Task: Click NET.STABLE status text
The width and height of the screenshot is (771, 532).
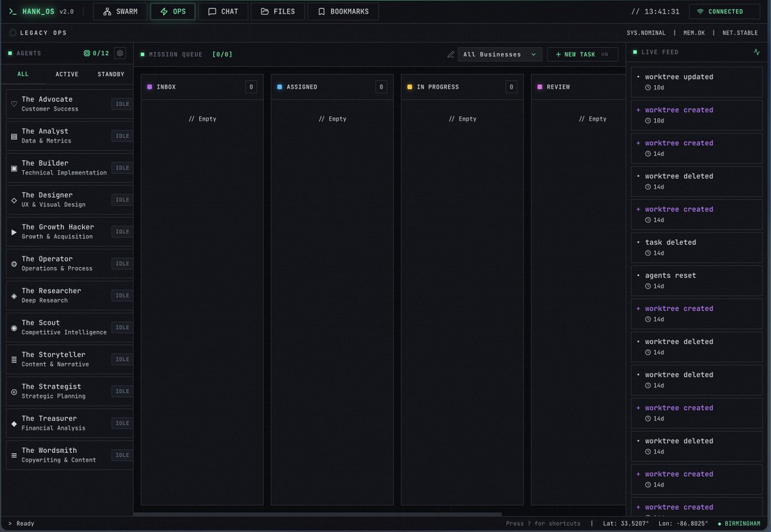Action: [740, 33]
